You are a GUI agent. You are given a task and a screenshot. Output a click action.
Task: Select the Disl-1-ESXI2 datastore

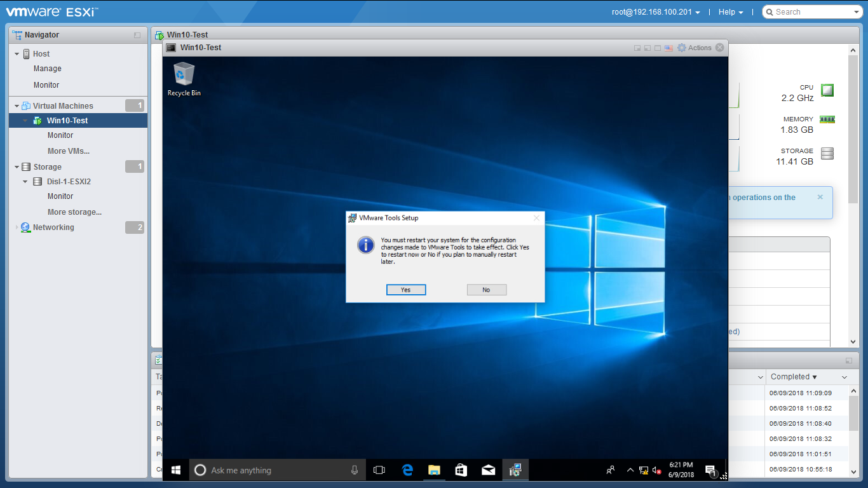pyautogui.click(x=69, y=182)
